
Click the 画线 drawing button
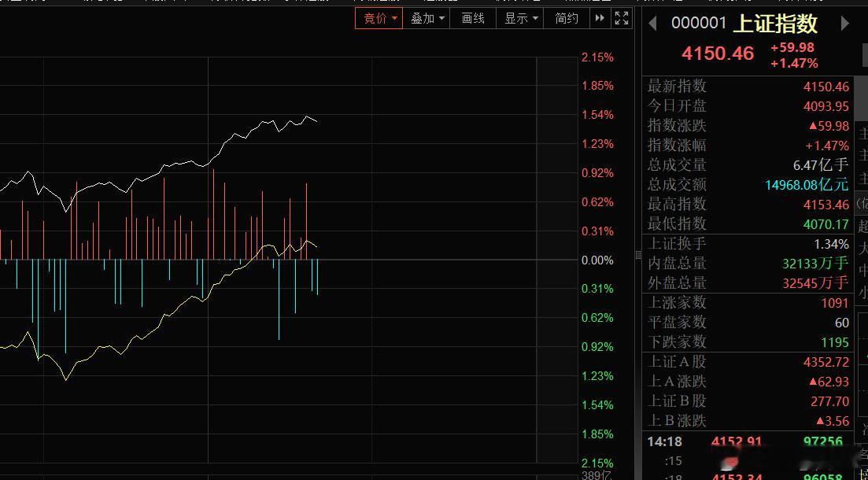473,18
